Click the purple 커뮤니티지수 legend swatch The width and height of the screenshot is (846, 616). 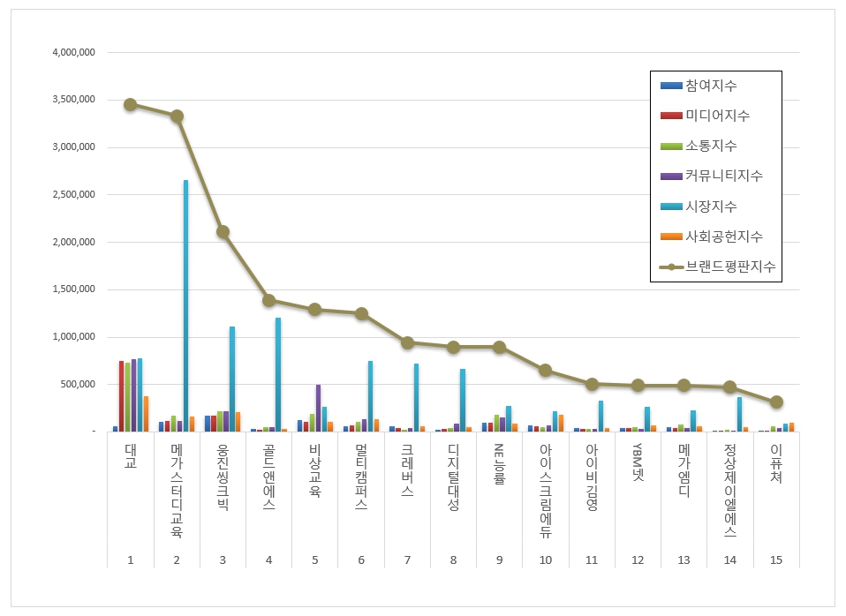click(x=671, y=177)
